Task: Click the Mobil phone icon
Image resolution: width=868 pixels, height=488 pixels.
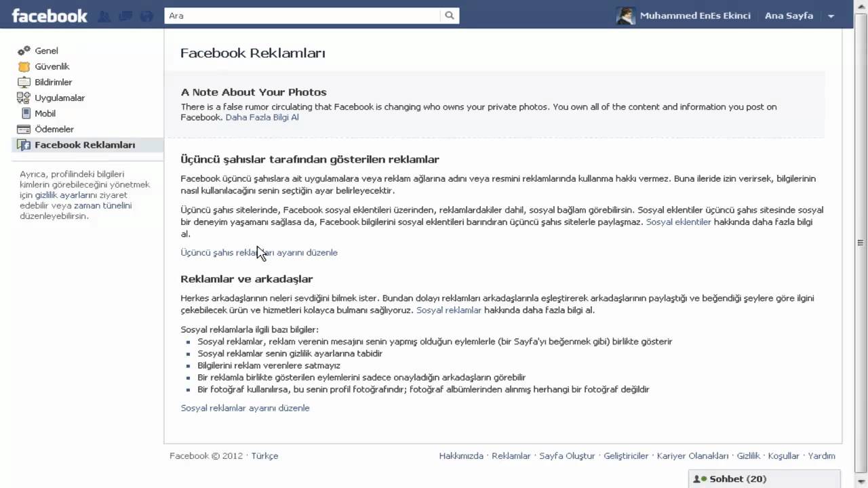Action: pyautogui.click(x=26, y=113)
